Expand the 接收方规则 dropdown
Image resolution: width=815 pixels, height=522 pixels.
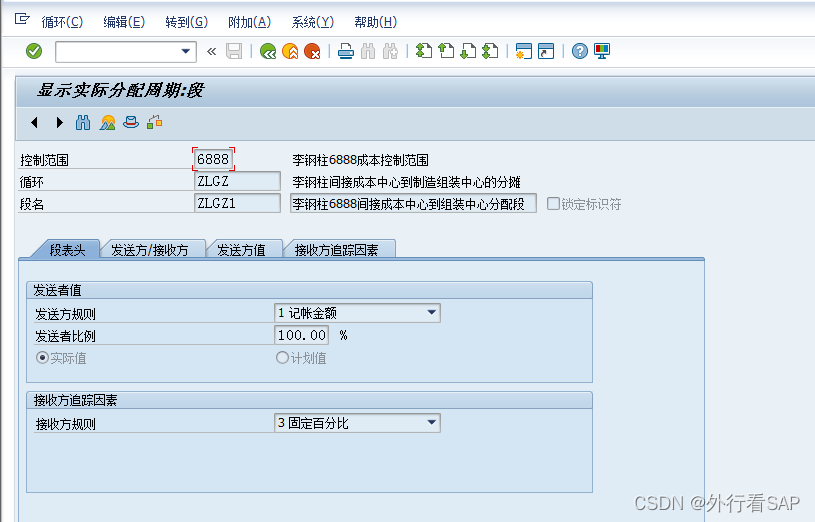coord(431,423)
